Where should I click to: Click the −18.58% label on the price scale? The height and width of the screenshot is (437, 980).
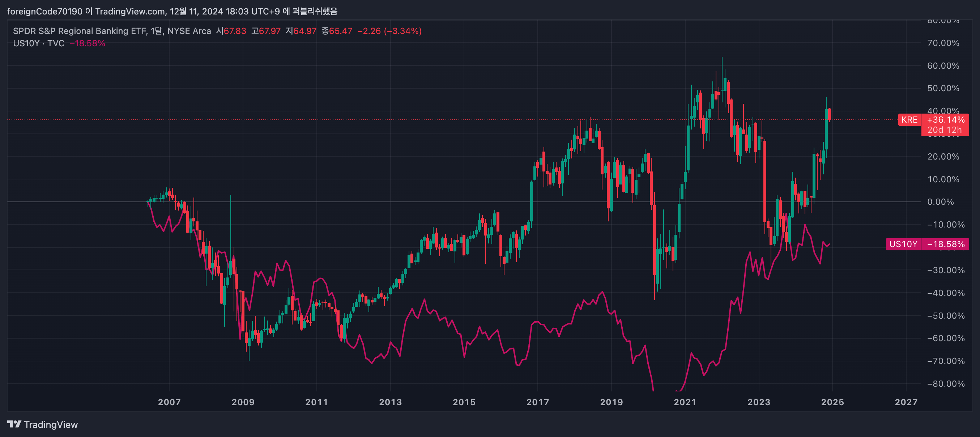pyautogui.click(x=945, y=244)
